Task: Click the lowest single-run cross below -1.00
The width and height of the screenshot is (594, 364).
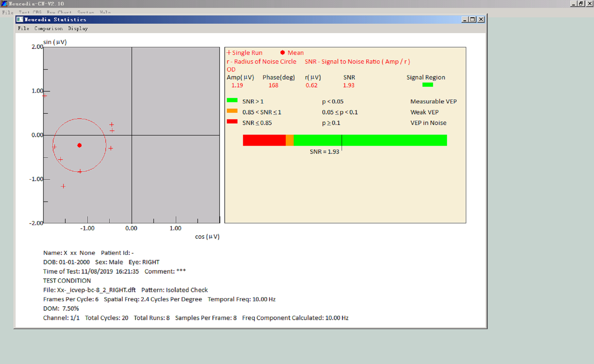Action: pyautogui.click(x=63, y=186)
